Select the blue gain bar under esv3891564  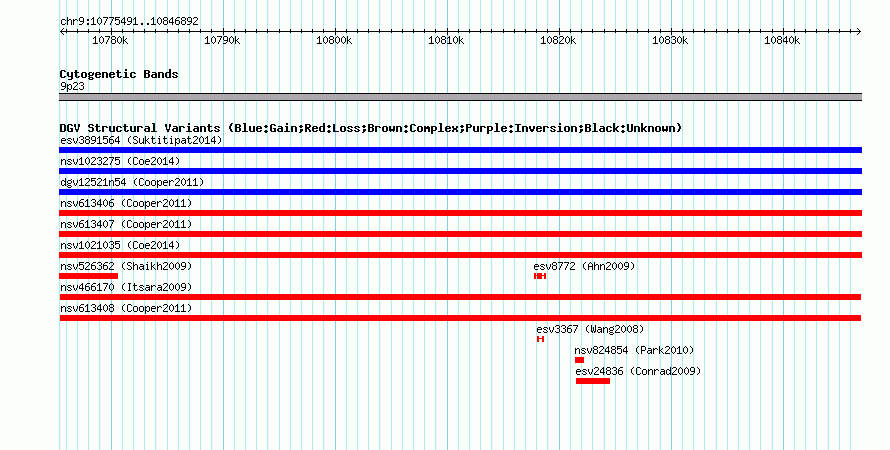click(460, 150)
